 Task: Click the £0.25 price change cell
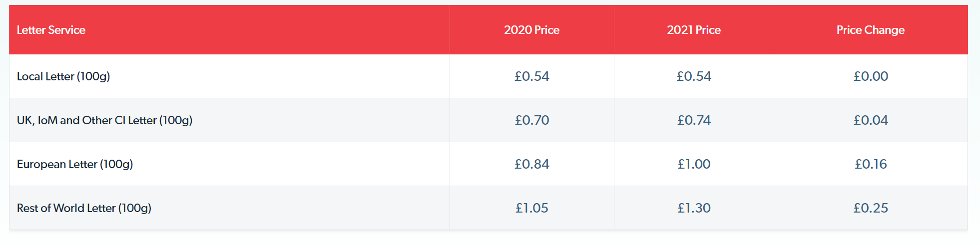click(x=871, y=208)
